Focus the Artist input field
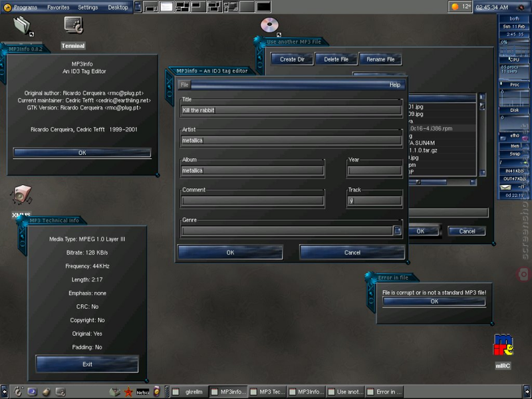The height and width of the screenshot is (399, 532). [x=291, y=140]
